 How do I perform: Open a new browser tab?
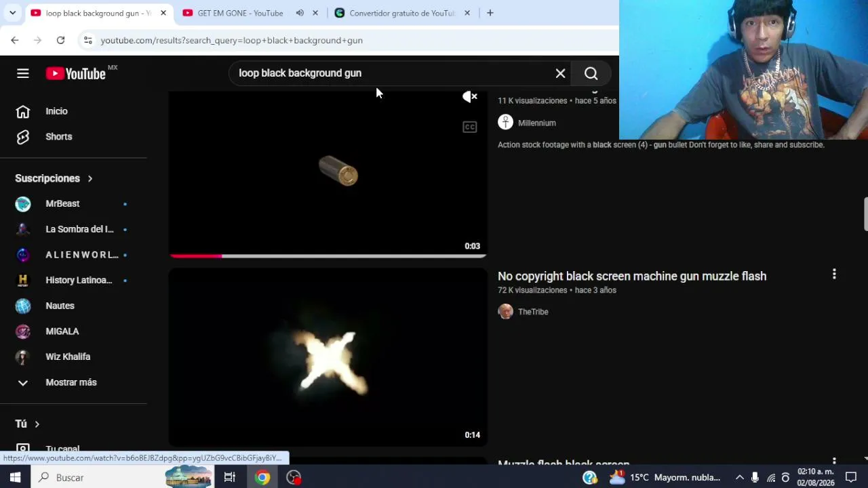(490, 13)
